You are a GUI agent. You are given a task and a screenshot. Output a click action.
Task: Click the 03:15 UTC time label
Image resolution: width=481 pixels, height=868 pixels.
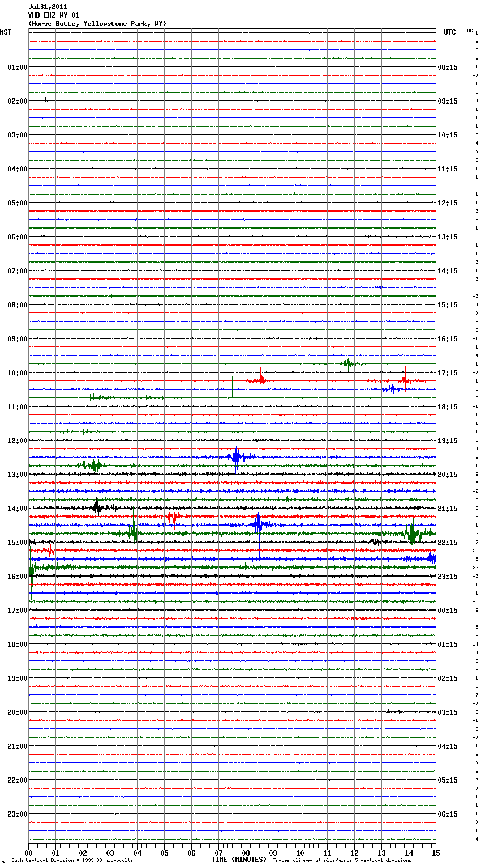[448, 712]
